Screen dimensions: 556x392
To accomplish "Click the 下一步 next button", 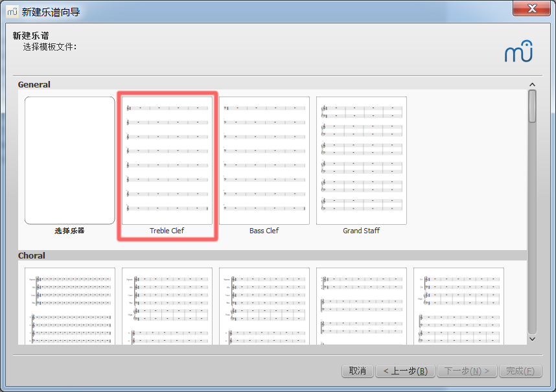I will tap(467, 371).
